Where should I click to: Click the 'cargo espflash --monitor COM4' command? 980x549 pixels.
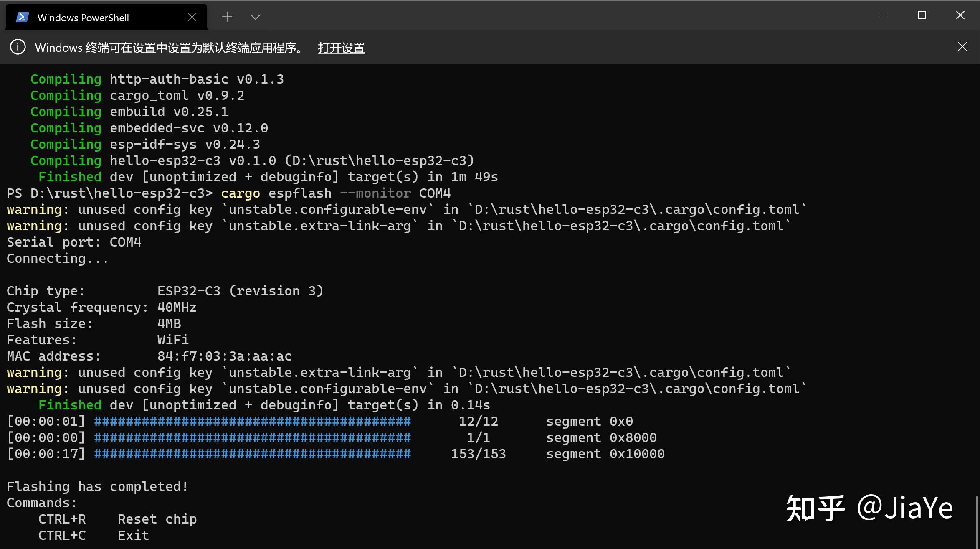[336, 193]
